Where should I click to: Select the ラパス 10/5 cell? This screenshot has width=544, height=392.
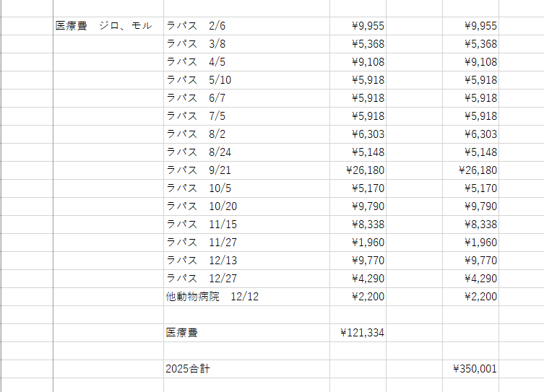tap(246, 188)
